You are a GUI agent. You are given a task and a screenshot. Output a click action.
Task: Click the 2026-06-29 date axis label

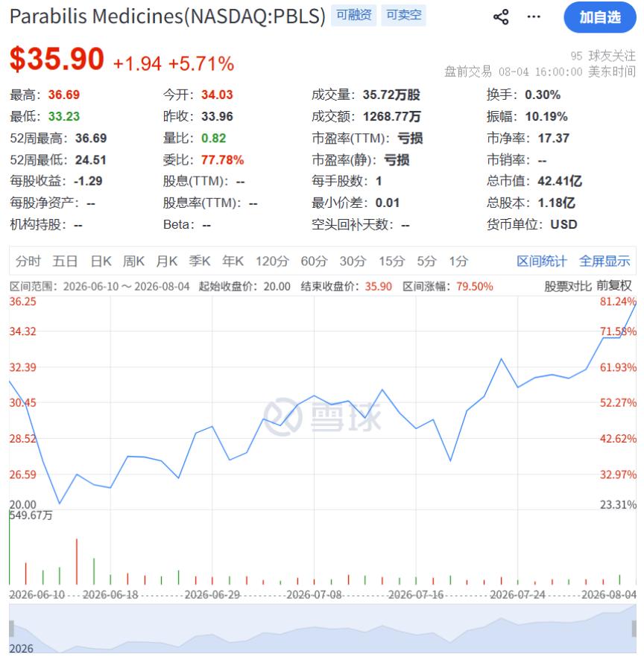(x=212, y=594)
